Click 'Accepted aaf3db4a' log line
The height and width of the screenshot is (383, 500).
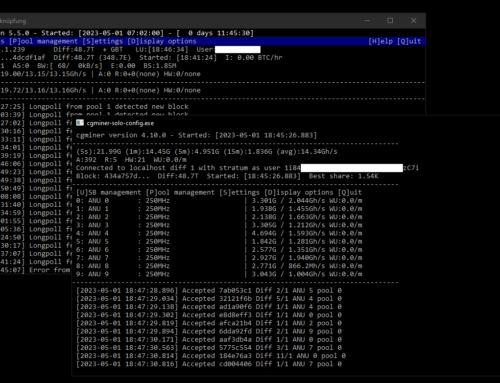click(209, 339)
